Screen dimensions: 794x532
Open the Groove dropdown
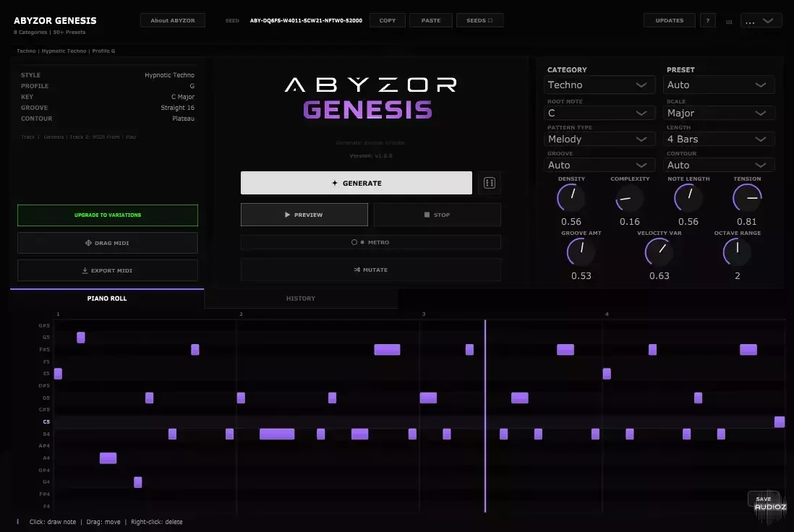(x=599, y=165)
